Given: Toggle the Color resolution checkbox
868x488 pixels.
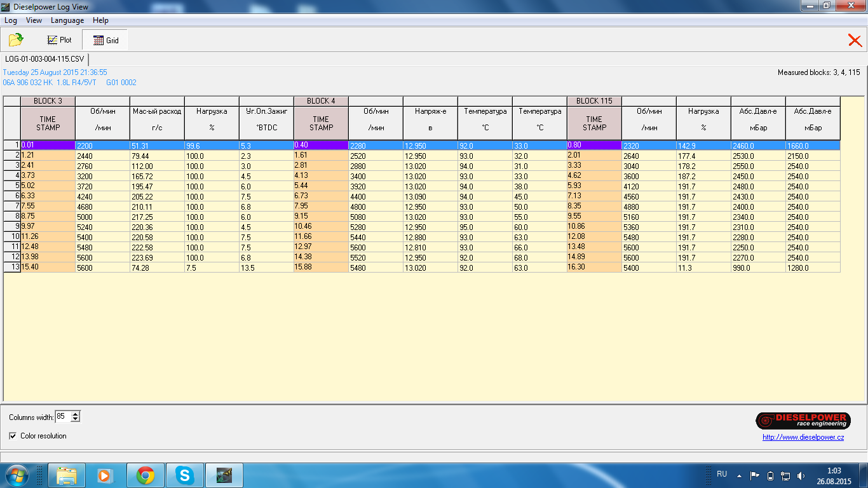Looking at the screenshot, I should pyautogui.click(x=13, y=436).
